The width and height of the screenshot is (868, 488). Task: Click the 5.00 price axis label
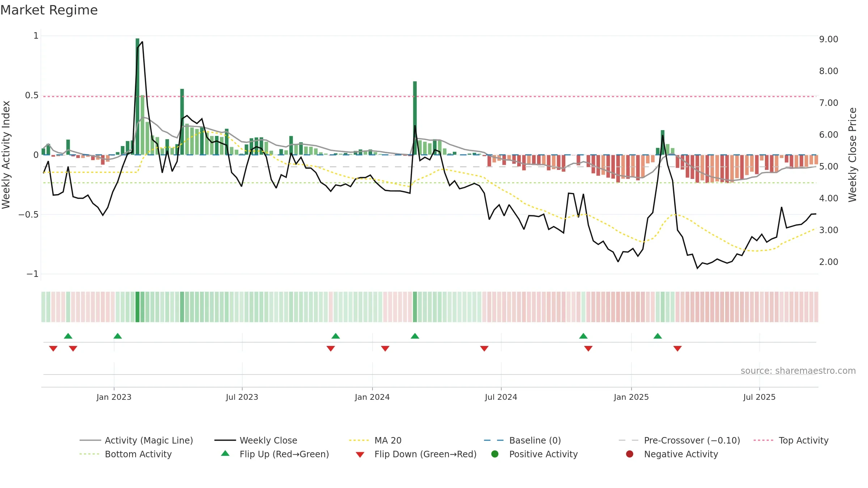point(829,166)
